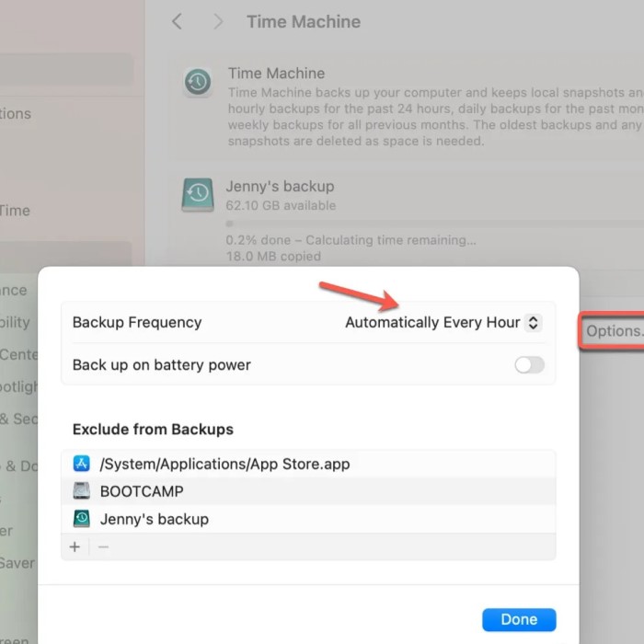
Task: Go back with the left chevron
Action: pyautogui.click(x=177, y=21)
